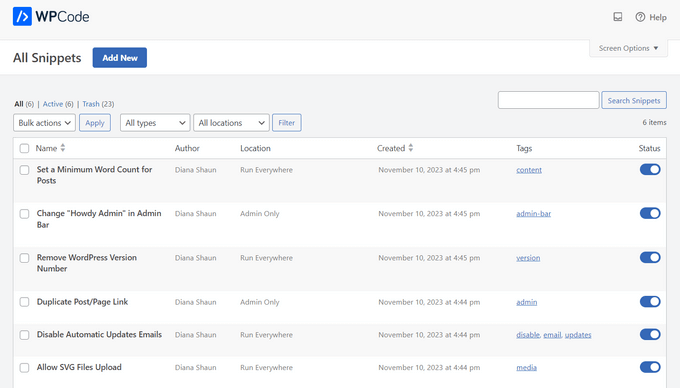This screenshot has height=388, width=680.
Task: Disable the Remove WordPress Version Number toggle
Action: pyautogui.click(x=650, y=258)
